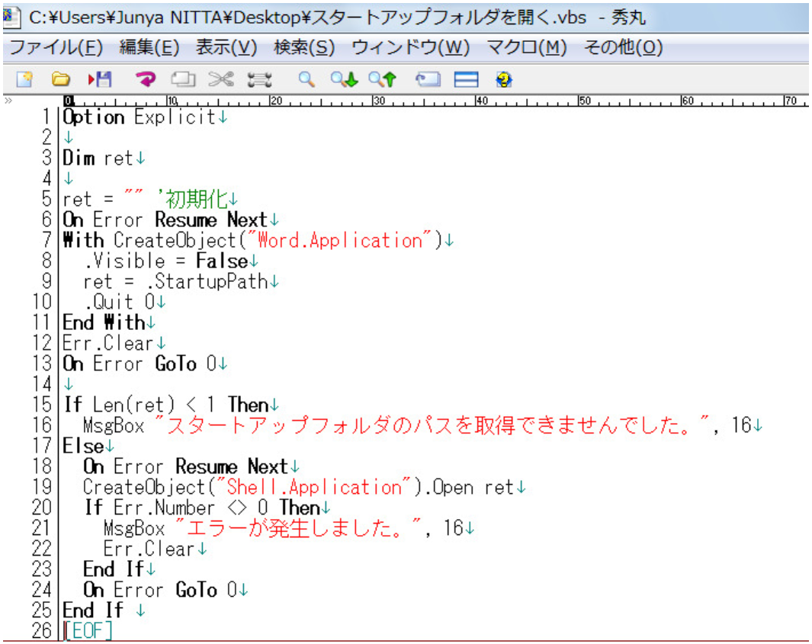Place cursor on the "Word.Application" string
Viewport: 812px width, 644px height.
339,241
